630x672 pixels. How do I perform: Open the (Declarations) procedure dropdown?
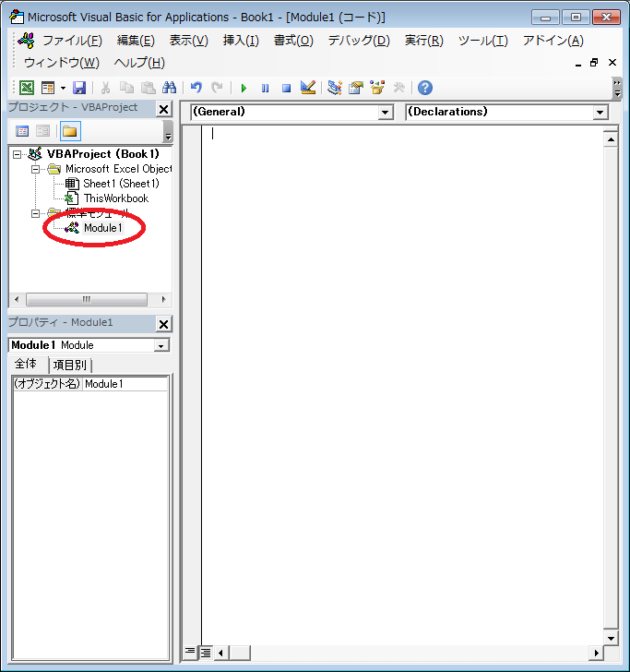pos(600,113)
